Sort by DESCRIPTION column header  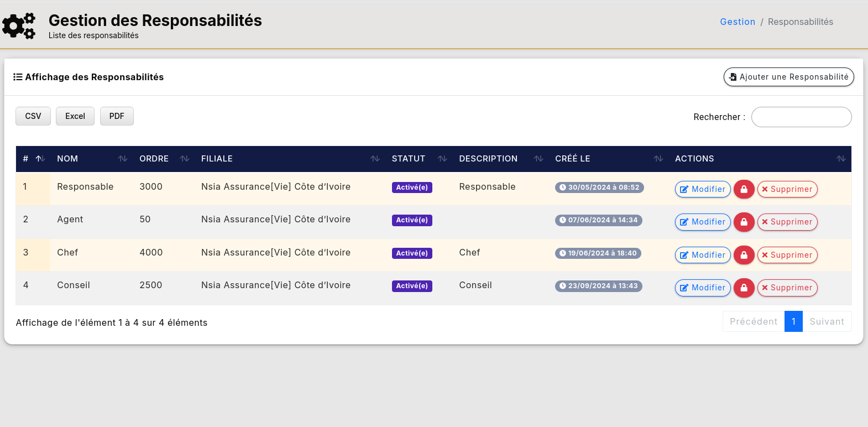(488, 159)
